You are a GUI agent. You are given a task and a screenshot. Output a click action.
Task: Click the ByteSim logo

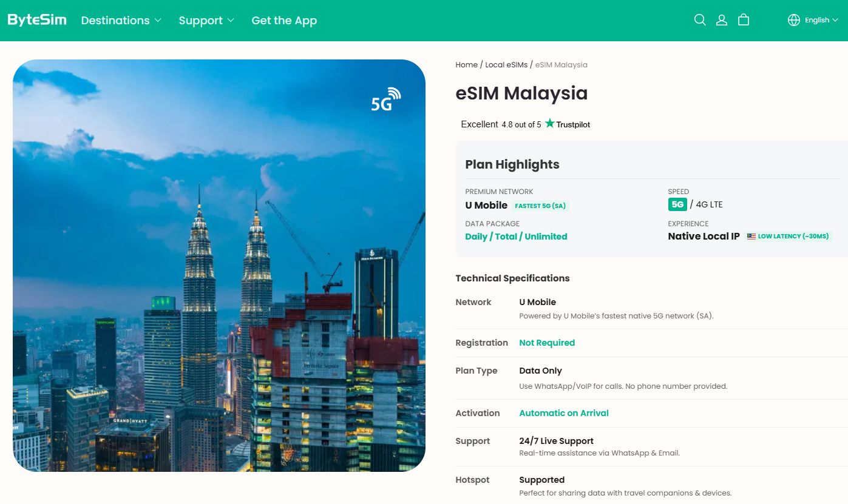pyautogui.click(x=37, y=20)
